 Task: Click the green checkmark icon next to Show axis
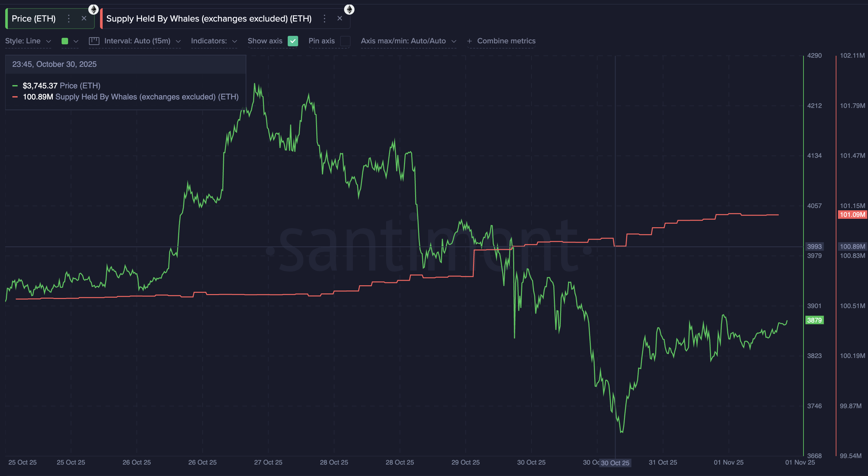(x=293, y=41)
